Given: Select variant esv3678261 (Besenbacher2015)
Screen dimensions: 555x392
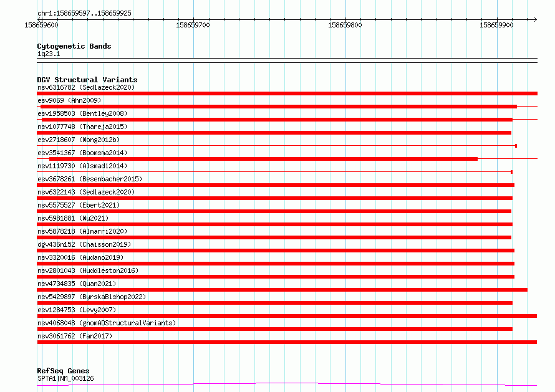Looking at the screenshot, I should tap(90, 179).
